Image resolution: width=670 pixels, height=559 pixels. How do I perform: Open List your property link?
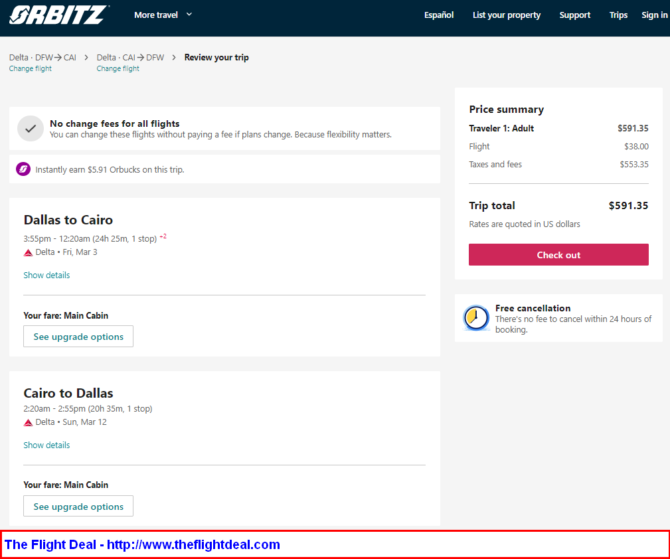[x=506, y=15]
